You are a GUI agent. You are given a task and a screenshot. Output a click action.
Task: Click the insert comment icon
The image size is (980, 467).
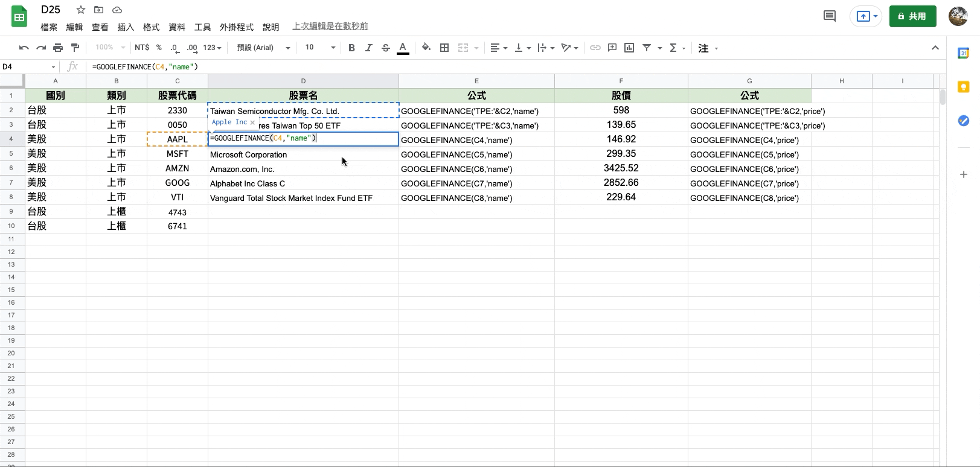click(x=612, y=48)
